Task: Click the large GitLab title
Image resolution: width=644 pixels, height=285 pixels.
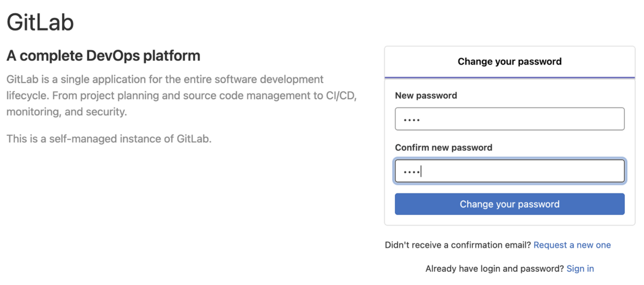Action: point(40,22)
